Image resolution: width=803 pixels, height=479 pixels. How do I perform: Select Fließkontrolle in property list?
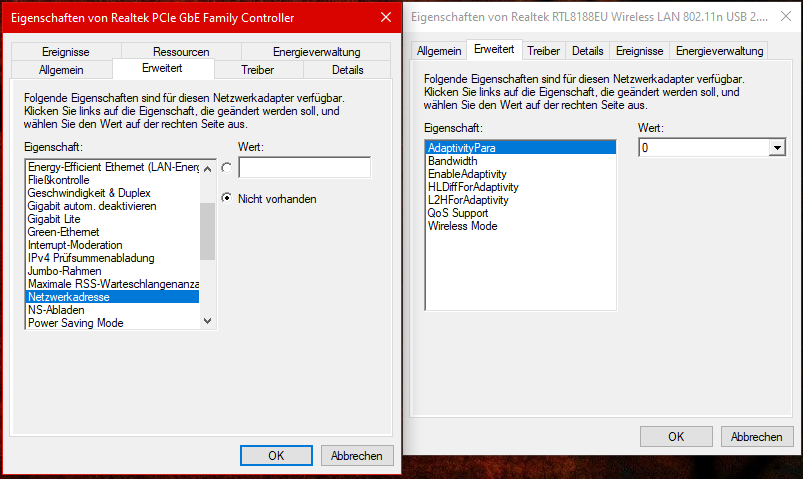(113, 180)
